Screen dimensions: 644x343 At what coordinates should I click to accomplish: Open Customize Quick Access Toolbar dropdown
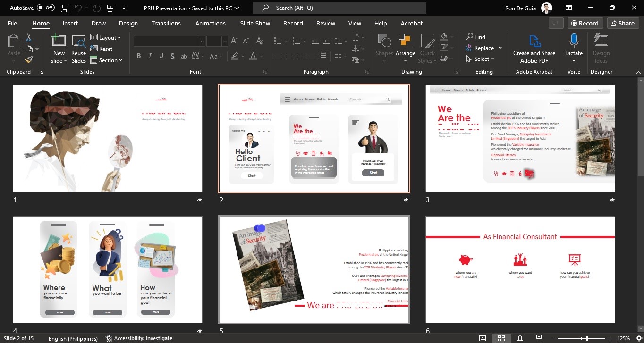(x=124, y=8)
